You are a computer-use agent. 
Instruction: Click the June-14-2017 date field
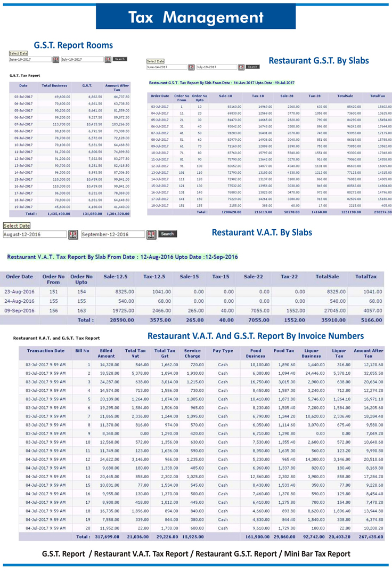167,67
